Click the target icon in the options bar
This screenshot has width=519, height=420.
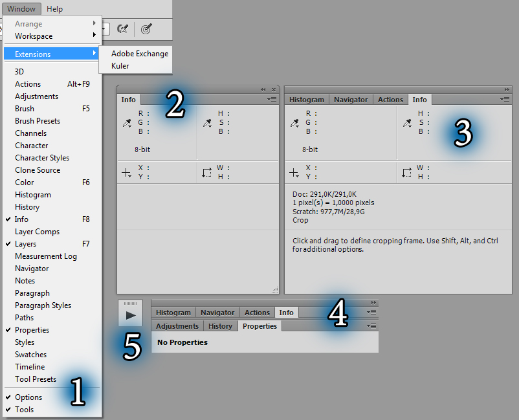coord(146,28)
